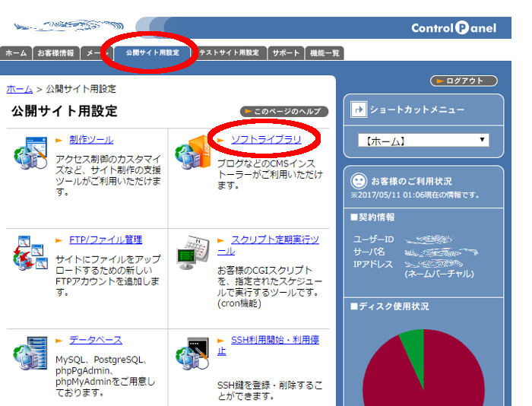Click the ホーム breadcrumb link
Image resolution: width=532 pixels, height=406 pixels.
point(19,89)
